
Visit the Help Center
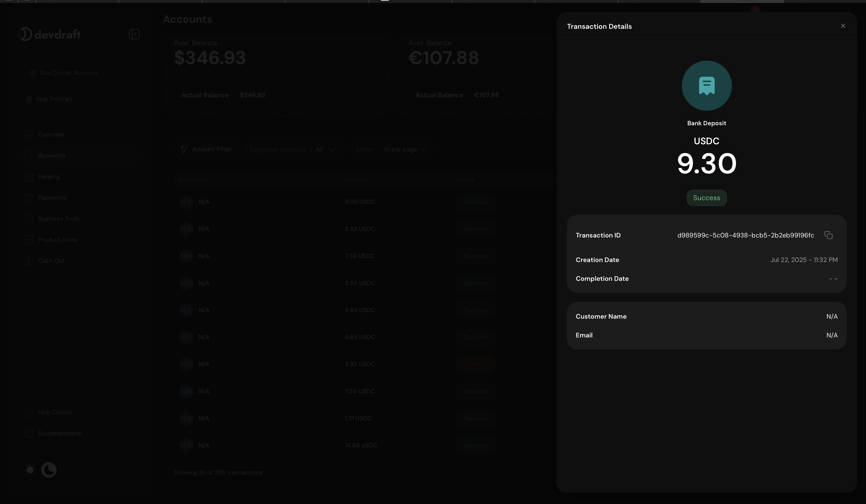pyautogui.click(x=55, y=412)
